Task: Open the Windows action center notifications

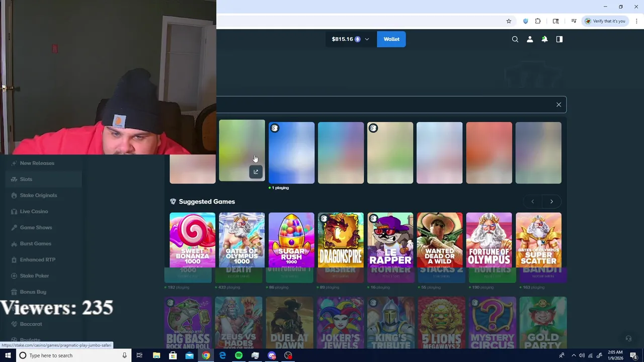Action: click(x=633, y=355)
